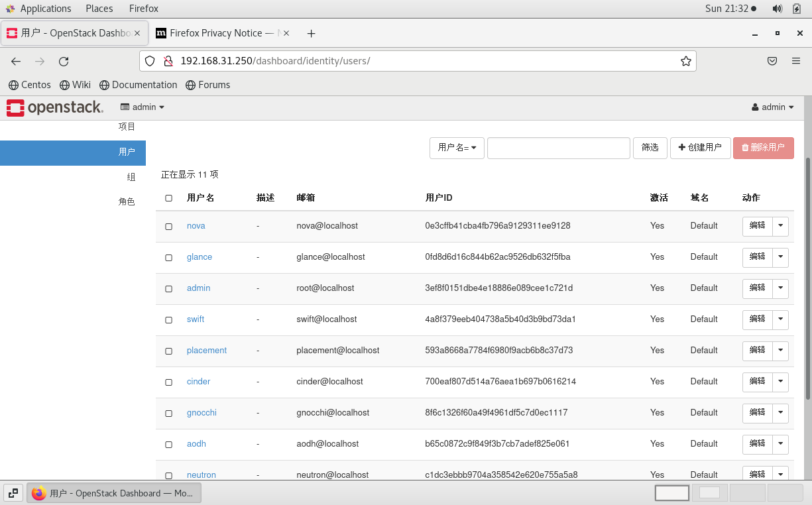Click the volume icon in system tray
This screenshot has height=505, width=812.
pyautogui.click(x=778, y=9)
